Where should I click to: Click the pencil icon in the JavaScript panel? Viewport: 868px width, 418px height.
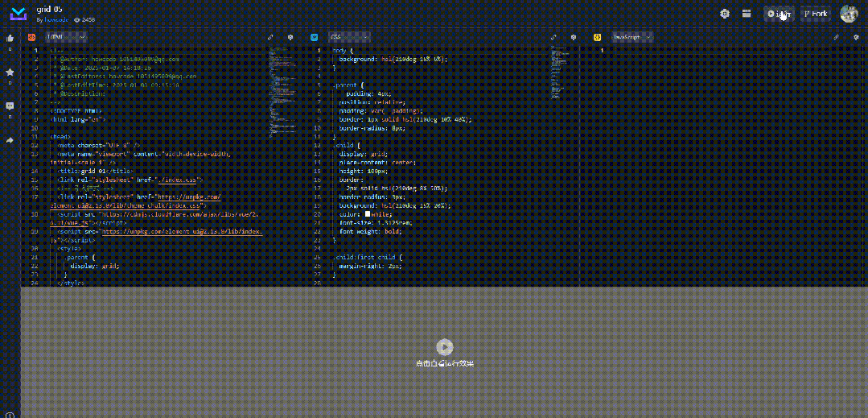point(837,37)
